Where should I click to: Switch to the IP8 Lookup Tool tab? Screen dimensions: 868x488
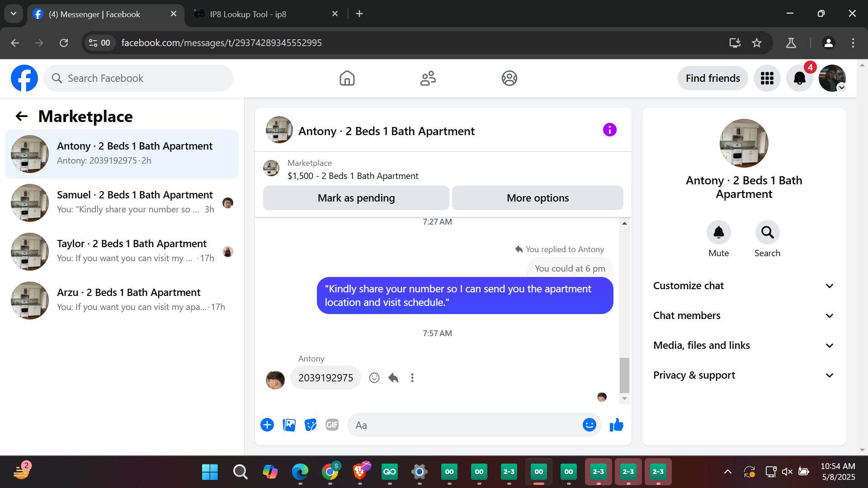point(267,14)
